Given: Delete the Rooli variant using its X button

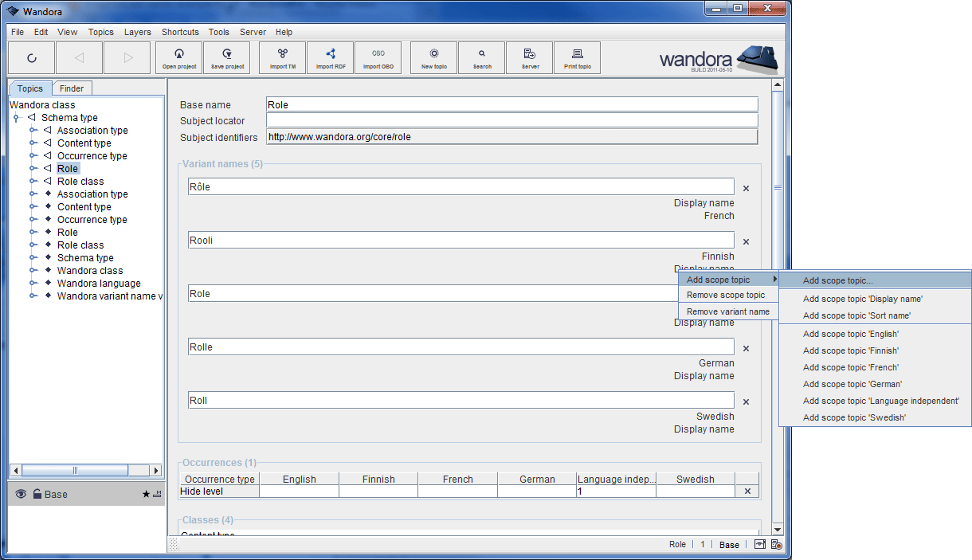Looking at the screenshot, I should [x=746, y=241].
